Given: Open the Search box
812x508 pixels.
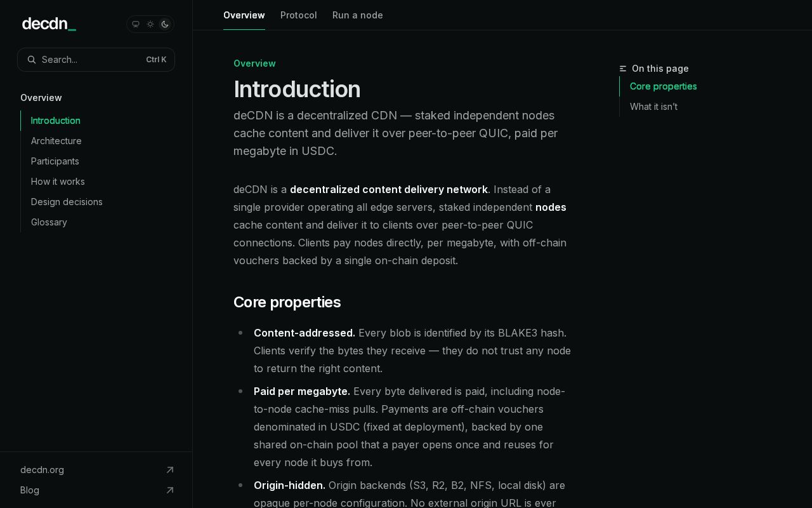Looking at the screenshot, I should click(x=96, y=60).
